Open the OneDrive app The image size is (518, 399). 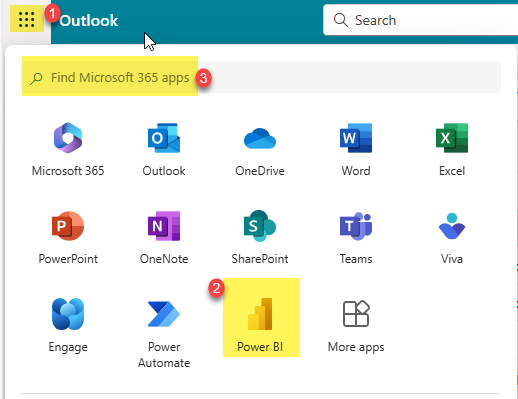pos(260,149)
